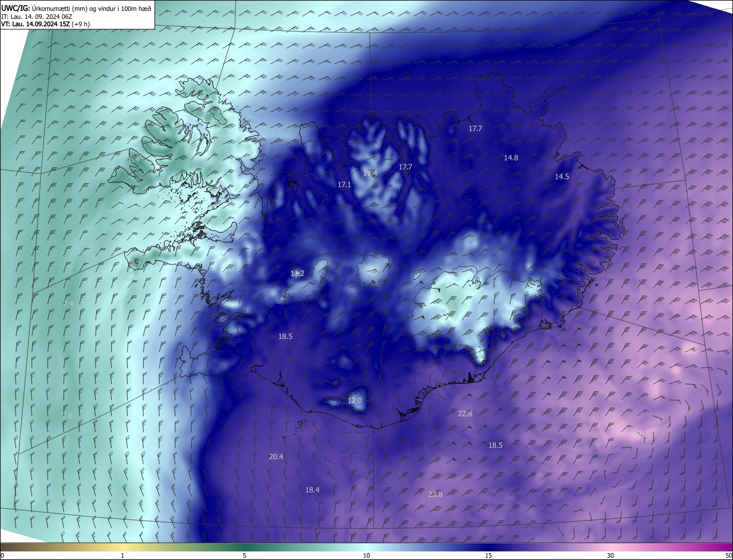Image resolution: width=733 pixels, height=560 pixels.
Task: Click the 7.6 value label
Action: click(67, 415)
